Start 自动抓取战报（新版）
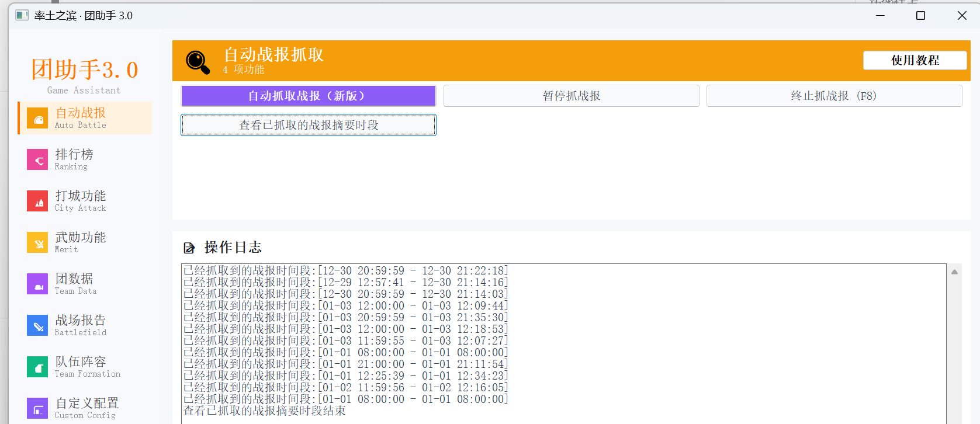Viewport: 980px width, 424px height. pyautogui.click(x=309, y=96)
